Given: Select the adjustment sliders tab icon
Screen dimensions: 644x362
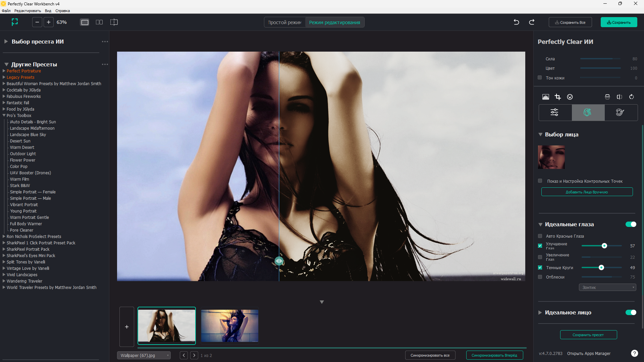Looking at the screenshot, I should 555,112.
